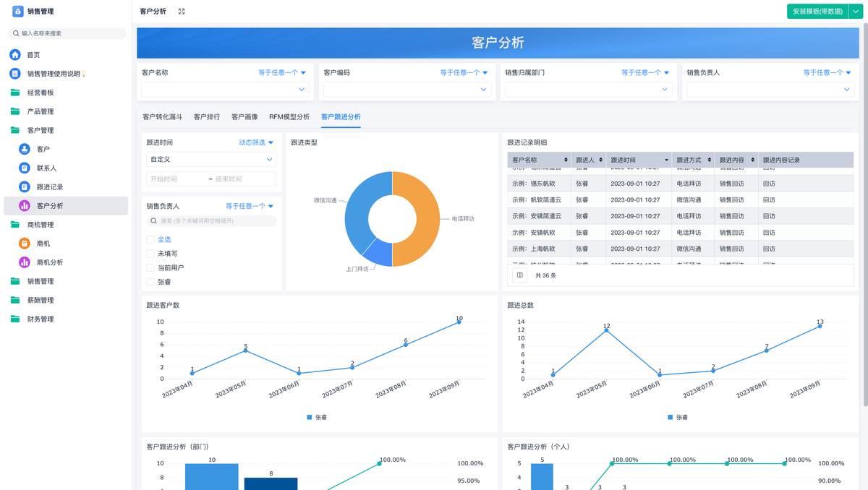Image resolution: width=868 pixels, height=490 pixels.
Task: Switch to 客户转化漏斗 tab
Action: coord(162,117)
